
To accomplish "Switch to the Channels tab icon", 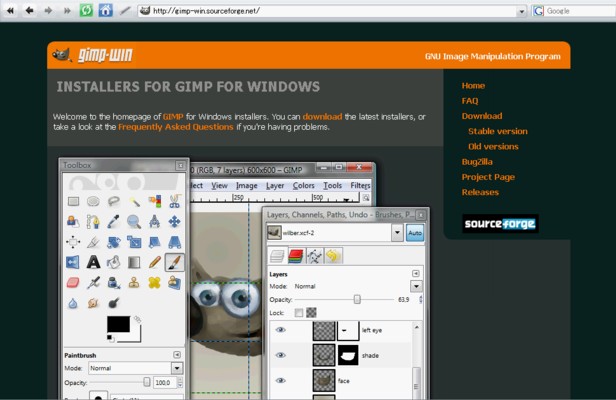I will (296, 256).
